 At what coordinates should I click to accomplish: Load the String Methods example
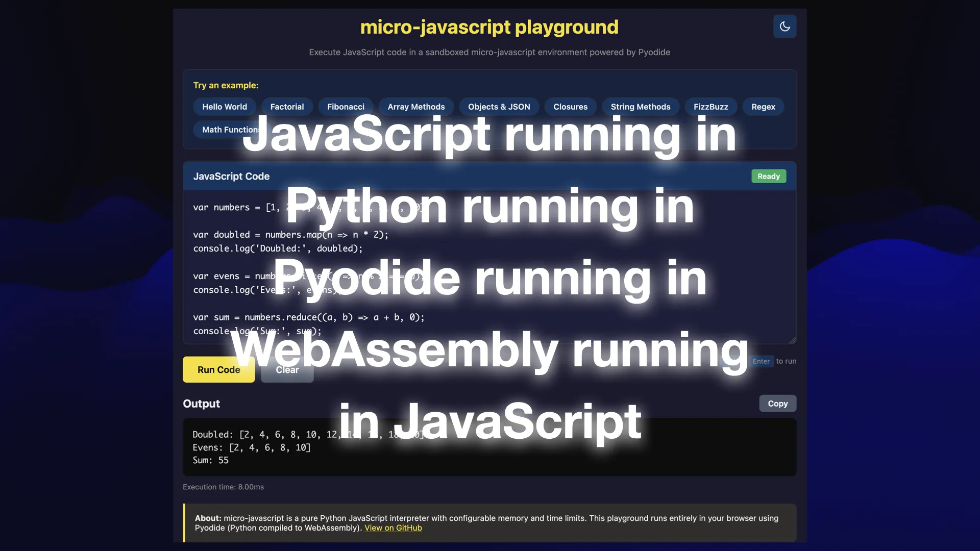tap(641, 107)
